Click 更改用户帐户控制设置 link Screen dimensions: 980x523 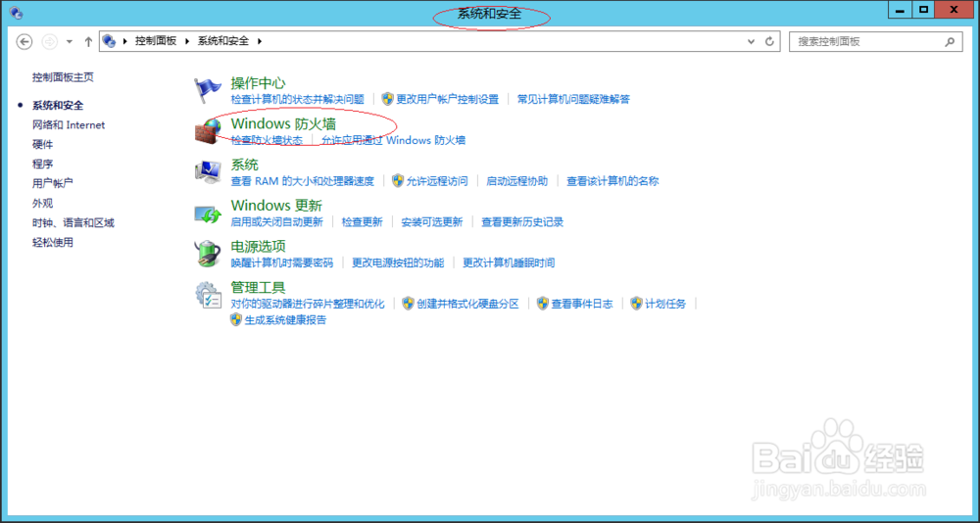[448, 99]
